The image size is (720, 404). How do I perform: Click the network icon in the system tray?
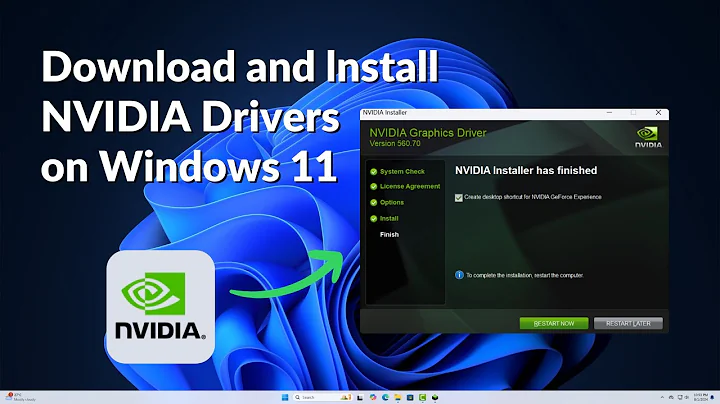[680, 397]
